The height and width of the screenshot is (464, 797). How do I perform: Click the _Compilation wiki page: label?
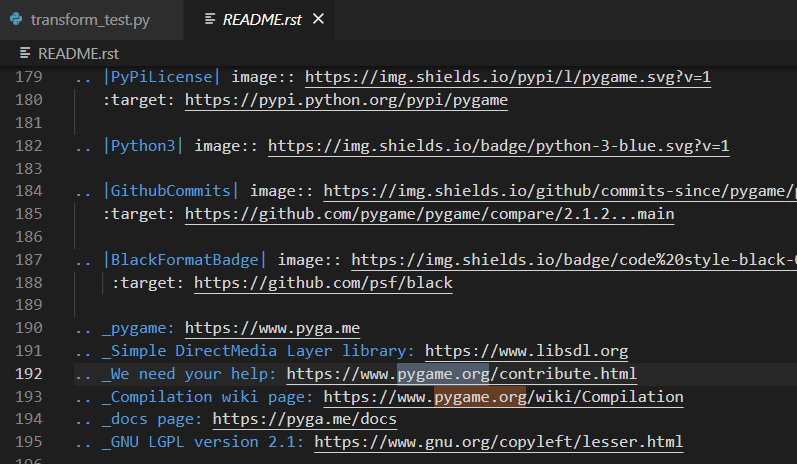click(x=207, y=397)
